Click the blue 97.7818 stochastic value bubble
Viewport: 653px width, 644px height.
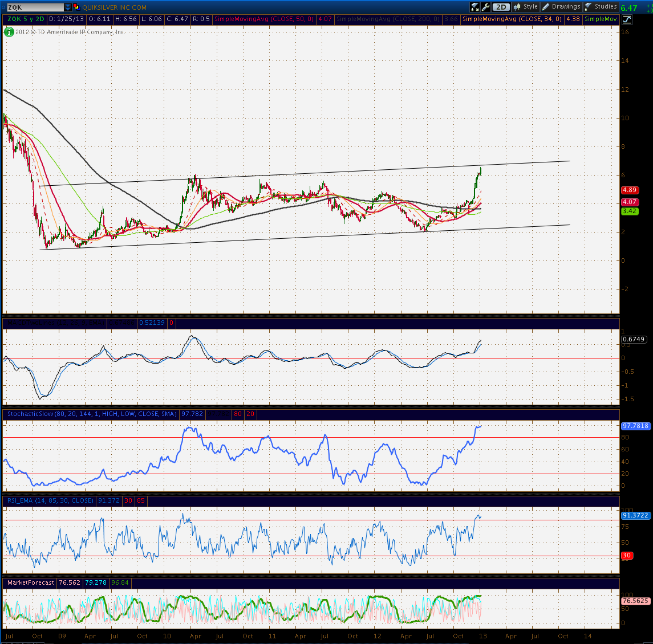click(x=635, y=426)
